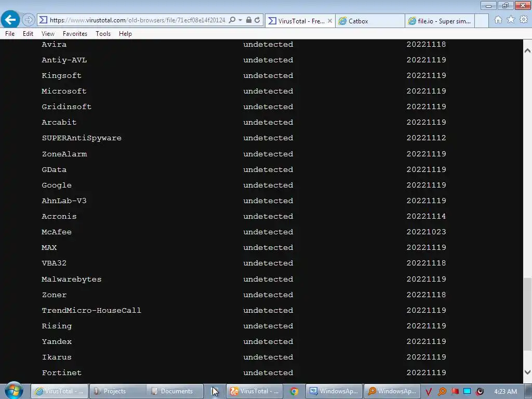Click the McAfee date 20221023
Image resolution: width=532 pixels, height=399 pixels.
(426, 232)
